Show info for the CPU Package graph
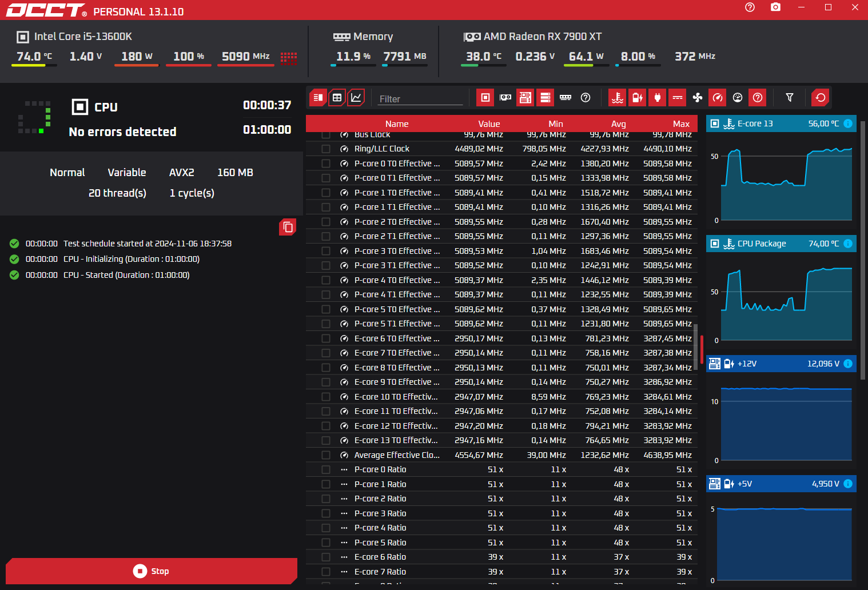Image resolution: width=868 pixels, height=590 pixels. click(848, 244)
